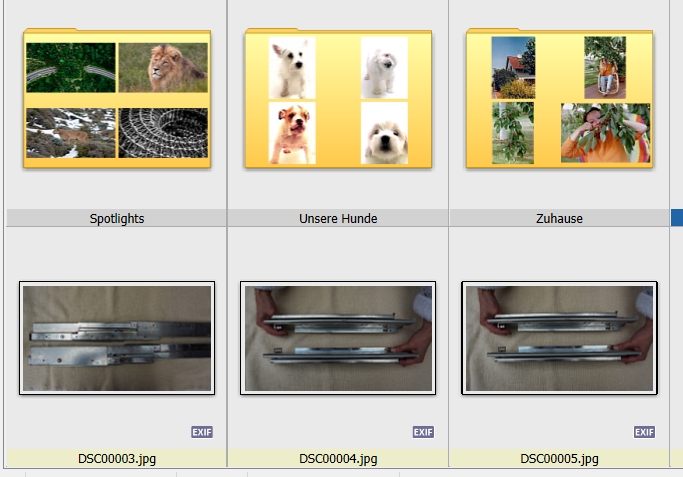Select the DSC00004.jpg thumbnail image
This screenshot has width=683, height=477.
coord(338,338)
